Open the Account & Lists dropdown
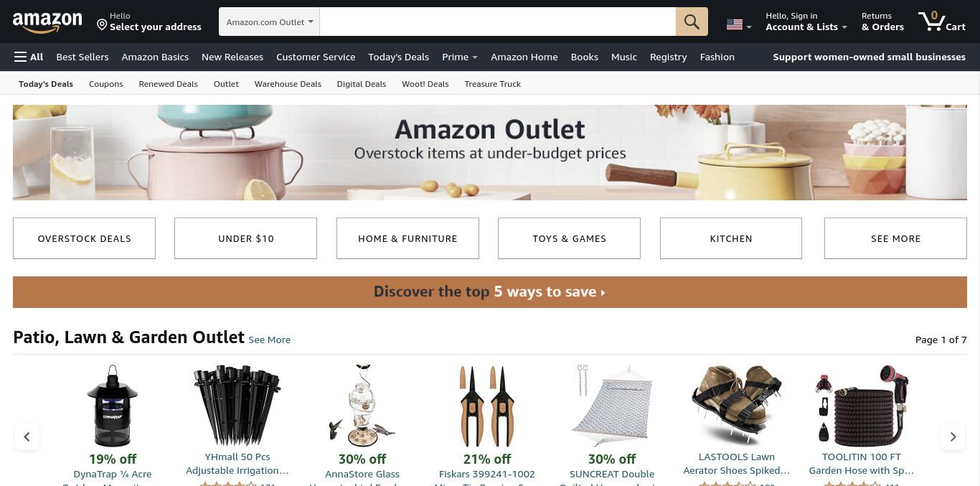Image resolution: width=980 pixels, height=486 pixels. [x=806, y=22]
